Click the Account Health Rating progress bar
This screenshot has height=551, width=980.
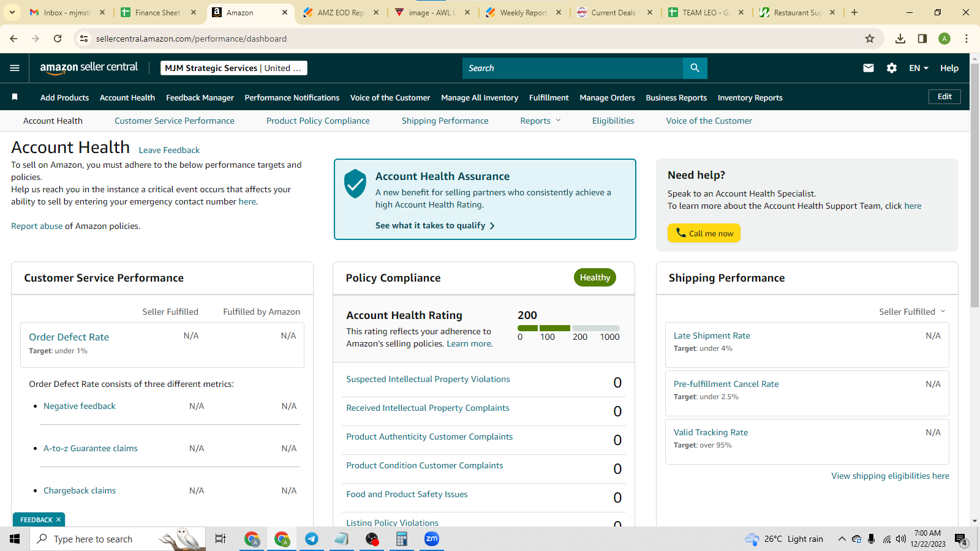point(568,328)
